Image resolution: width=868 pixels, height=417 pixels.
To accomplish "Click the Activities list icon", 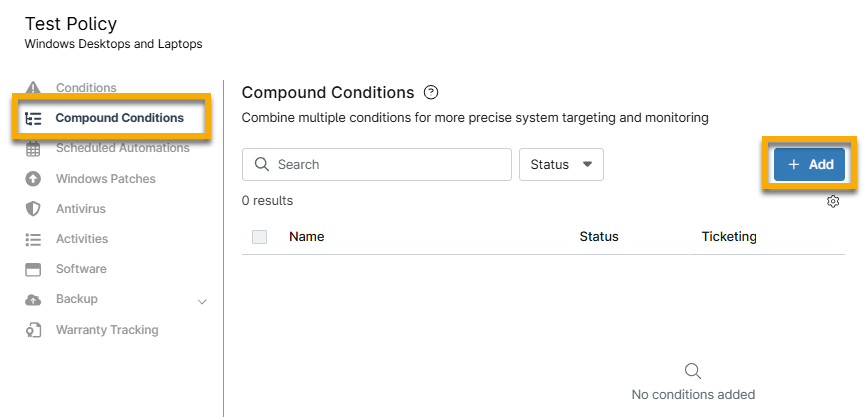I will (x=33, y=239).
